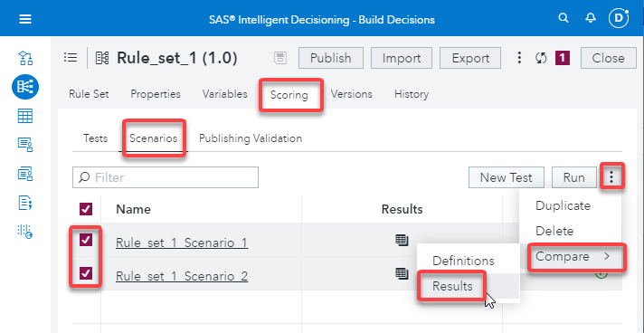Open the sidebar document icon with user badge

coord(25,145)
